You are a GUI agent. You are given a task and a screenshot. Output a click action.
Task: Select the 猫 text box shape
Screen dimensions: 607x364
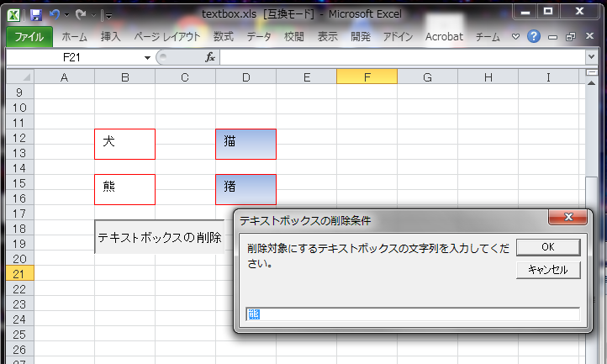245,144
